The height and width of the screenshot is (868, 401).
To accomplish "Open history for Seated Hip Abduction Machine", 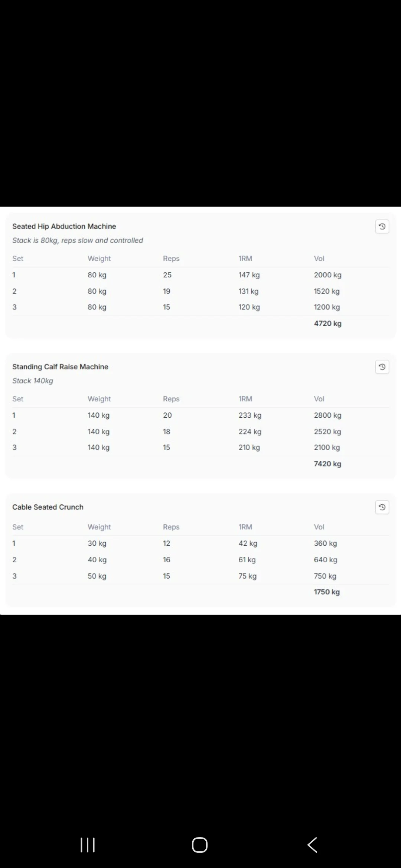I will click(x=382, y=227).
